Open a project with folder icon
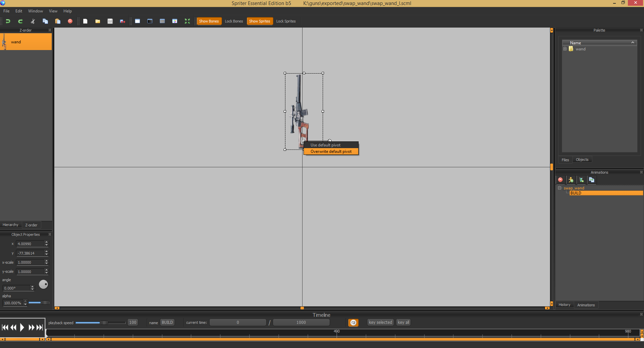Image resolution: width=644 pixels, height=348 pixels. tap(98, 21)
